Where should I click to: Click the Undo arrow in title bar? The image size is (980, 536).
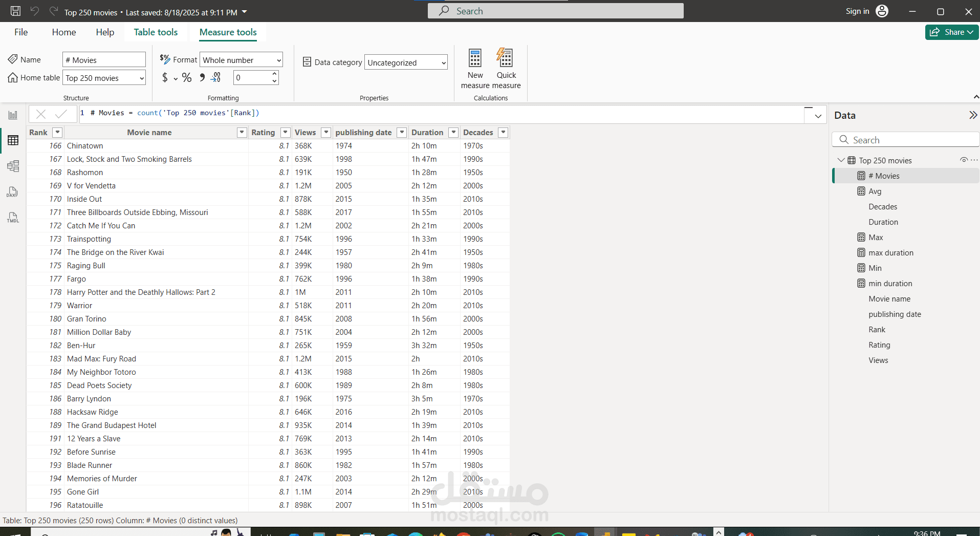click(35, 11)
